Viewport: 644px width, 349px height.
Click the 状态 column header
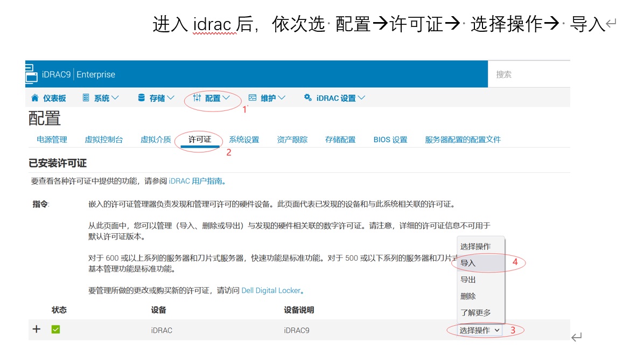(59, 310)
